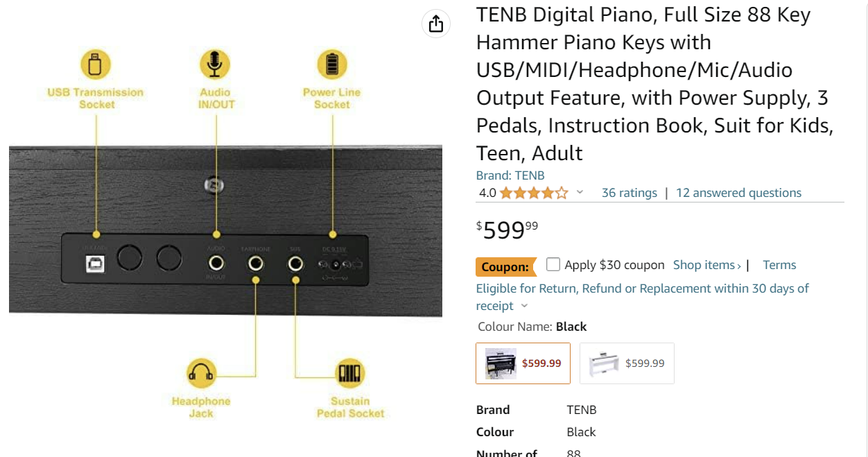Visit the Brand: TENB store link
Screen dimensions: 868x457
pyautogui.click(x=510, y=175)
